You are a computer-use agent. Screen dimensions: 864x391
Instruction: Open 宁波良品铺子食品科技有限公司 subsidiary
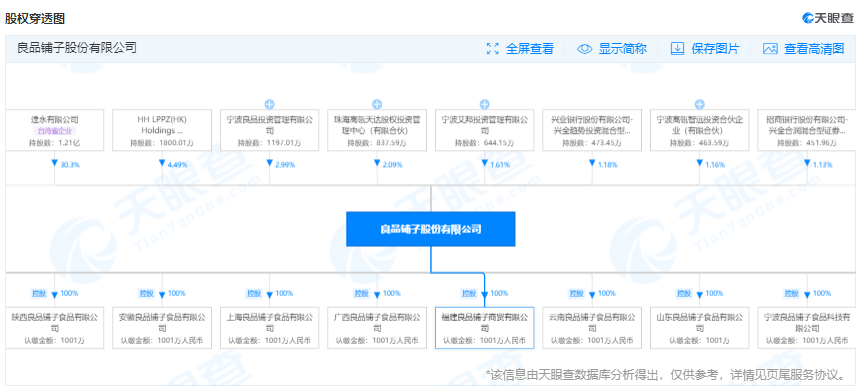807,328
